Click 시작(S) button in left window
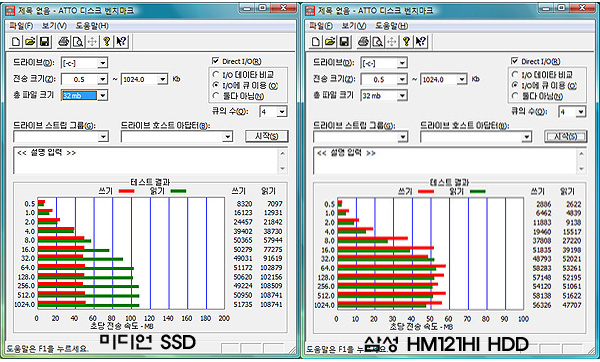 coord(266,136)
